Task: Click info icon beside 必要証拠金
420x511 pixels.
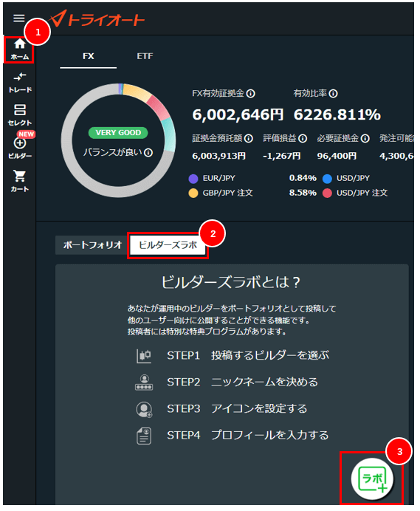Action: (365, 139)
